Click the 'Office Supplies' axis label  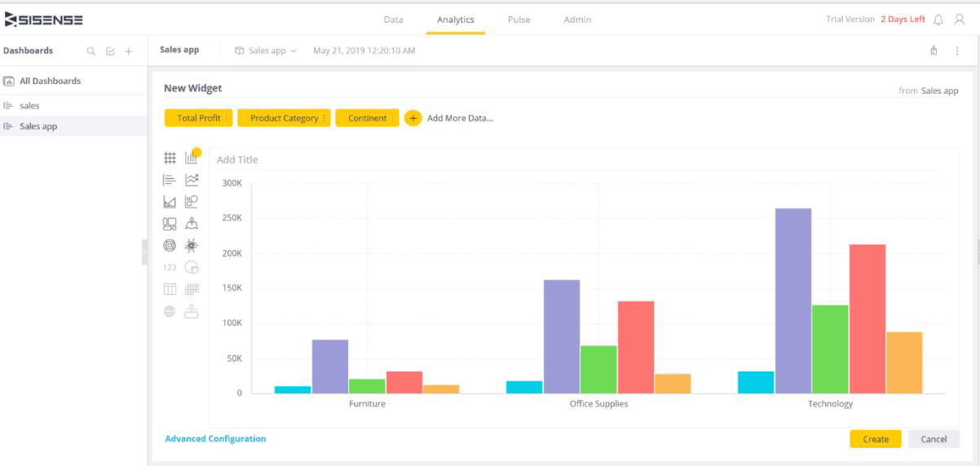(x=598, y=404)
